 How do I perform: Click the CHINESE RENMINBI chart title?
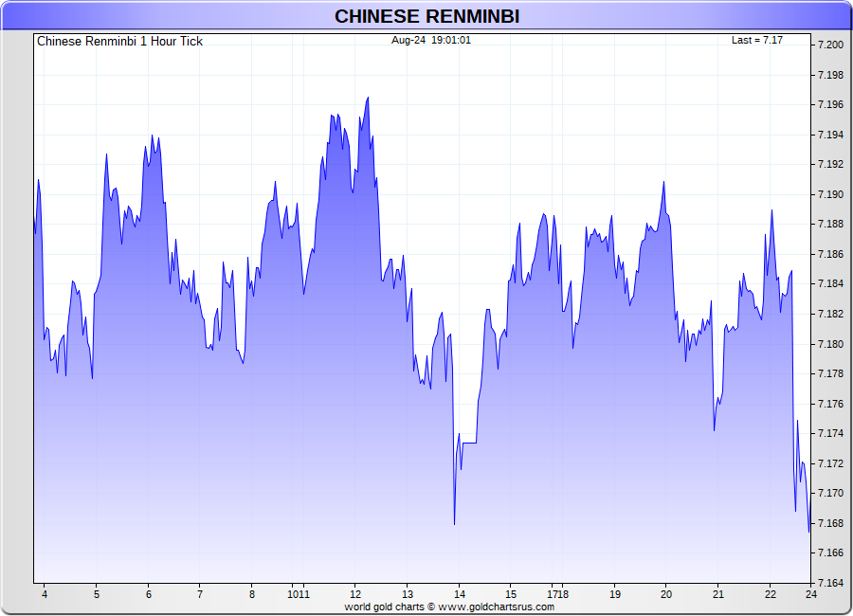(427, 16)
